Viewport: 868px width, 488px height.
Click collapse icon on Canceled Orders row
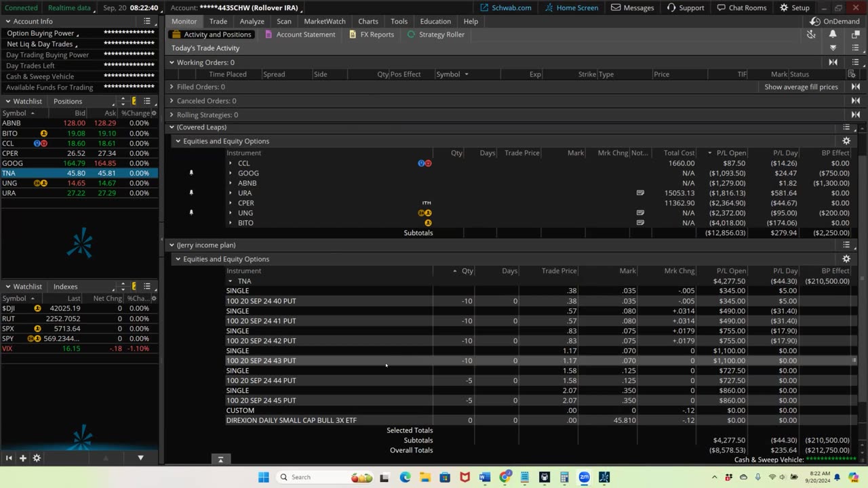(x=856, y=100)
